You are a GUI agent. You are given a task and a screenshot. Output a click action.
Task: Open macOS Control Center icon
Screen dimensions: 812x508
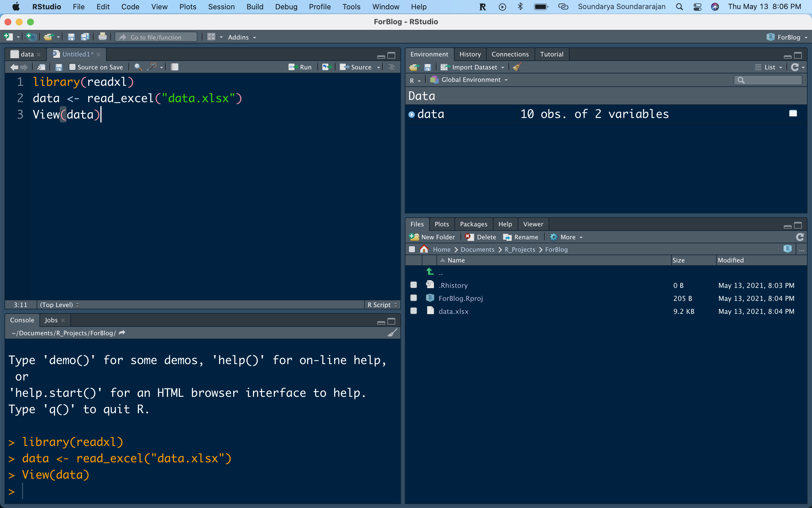(697, 7)
